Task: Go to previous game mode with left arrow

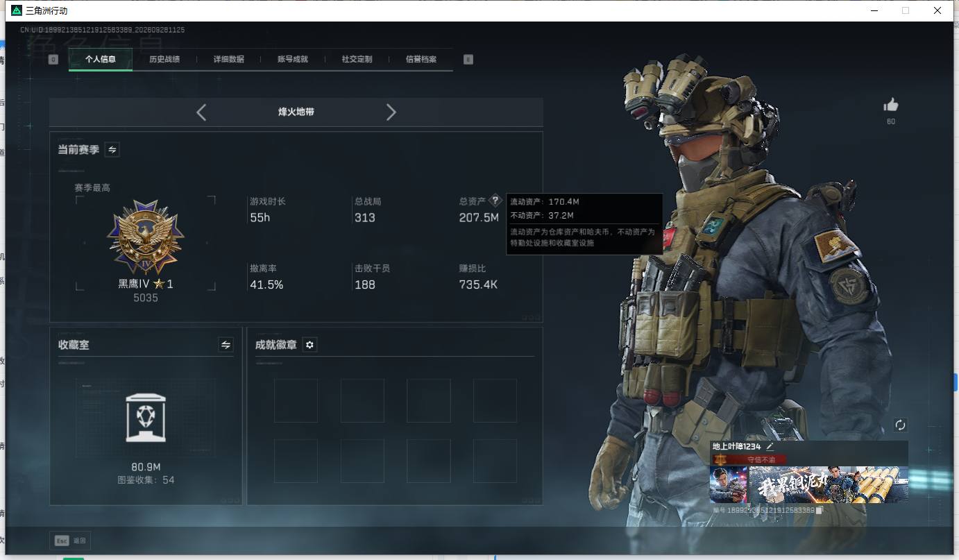Action: tap(201, 112)
